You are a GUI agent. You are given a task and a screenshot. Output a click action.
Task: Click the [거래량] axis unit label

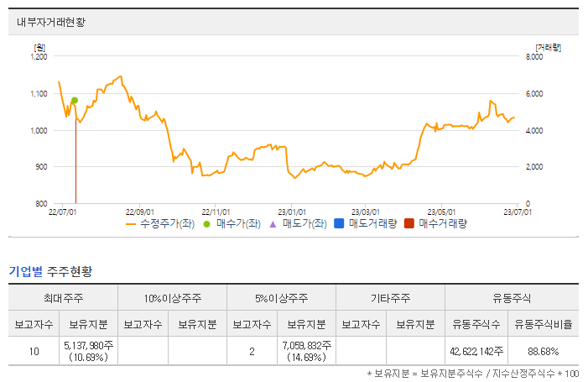coord(549,48)
